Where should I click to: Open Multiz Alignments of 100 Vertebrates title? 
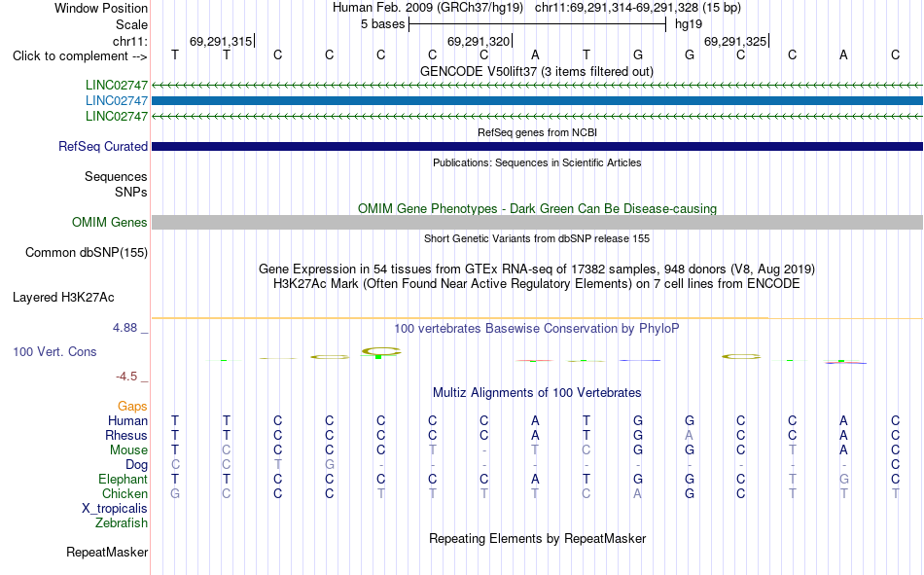coord(537,393)
